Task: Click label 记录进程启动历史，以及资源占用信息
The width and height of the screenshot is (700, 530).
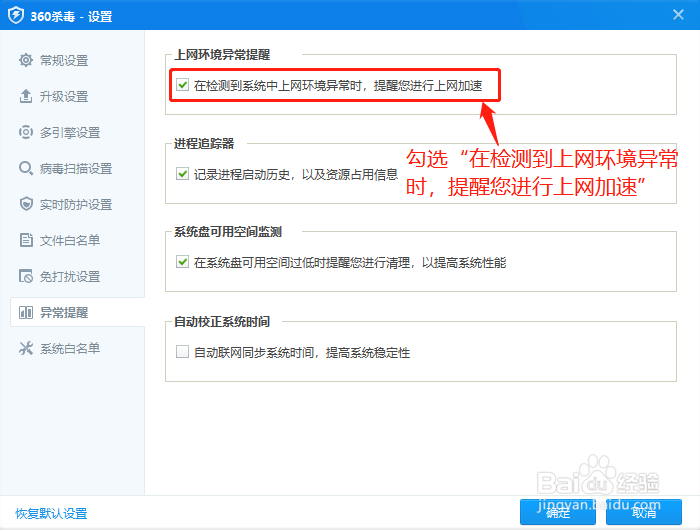Action: [296, 174]
